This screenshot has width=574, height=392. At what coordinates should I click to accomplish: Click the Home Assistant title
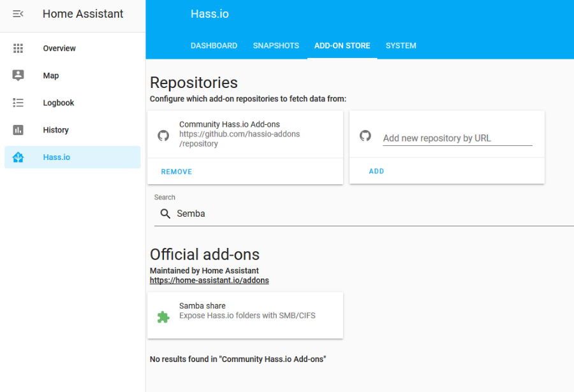pos(83,14)
